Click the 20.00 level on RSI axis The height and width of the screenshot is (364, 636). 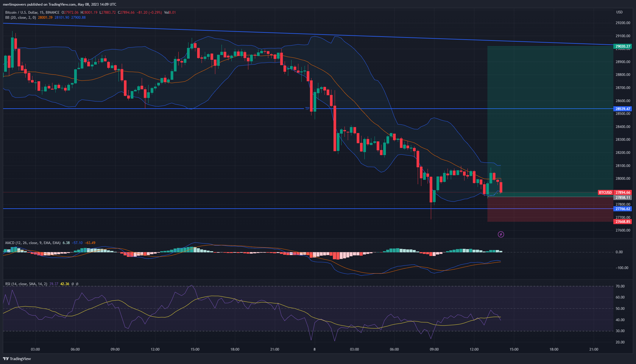point(620,342)
